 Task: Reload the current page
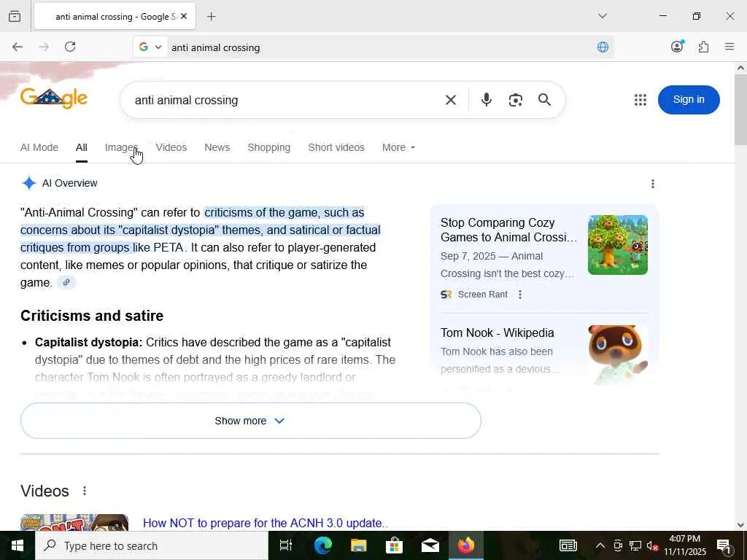tap(70, 47)
